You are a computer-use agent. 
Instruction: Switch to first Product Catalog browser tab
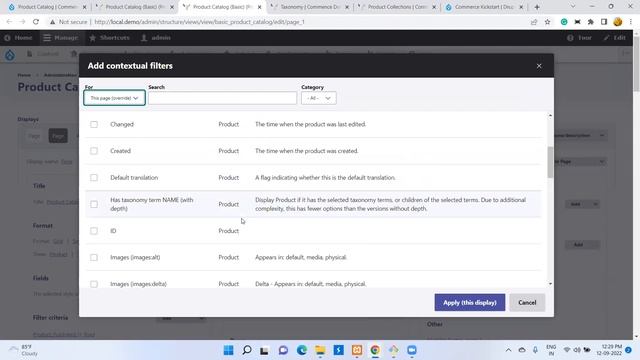(48, 7)
